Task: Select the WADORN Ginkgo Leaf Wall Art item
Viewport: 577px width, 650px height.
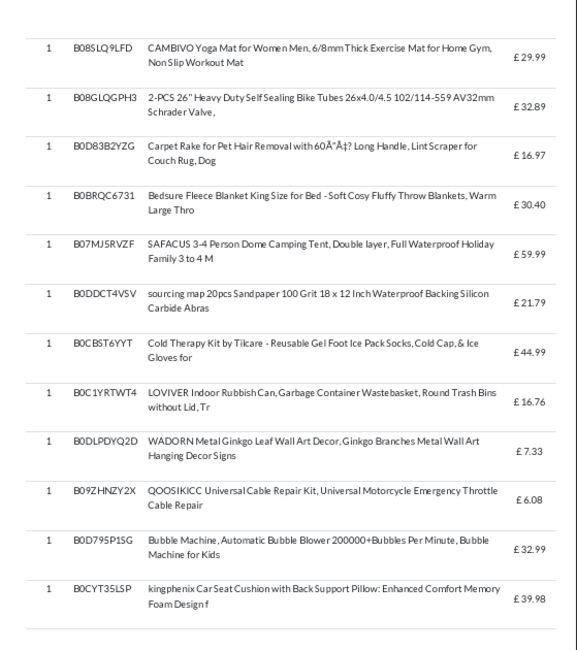Action: coord(313,448)
